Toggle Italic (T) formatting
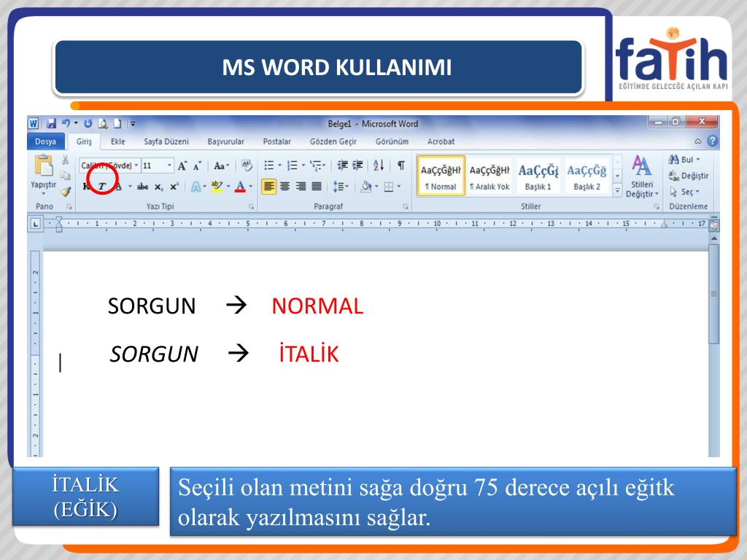The image size is (747, 560). coord(102,187)
